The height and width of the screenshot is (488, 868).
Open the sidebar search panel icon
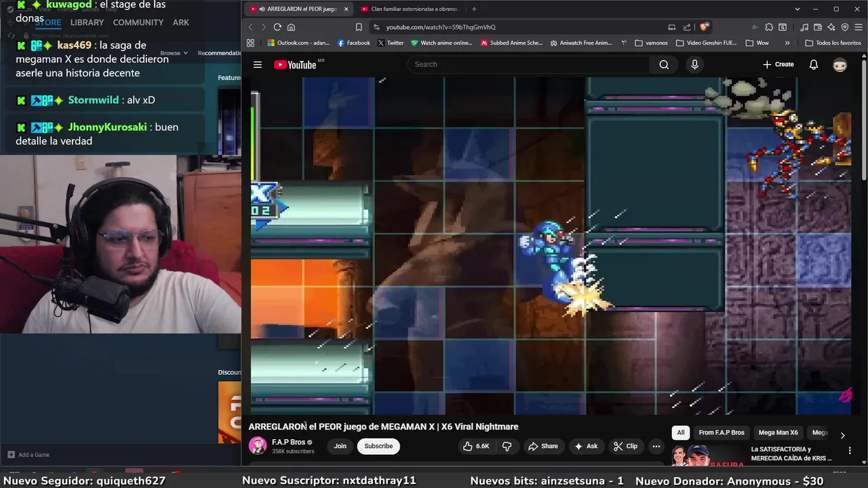[x=783, y=27]
